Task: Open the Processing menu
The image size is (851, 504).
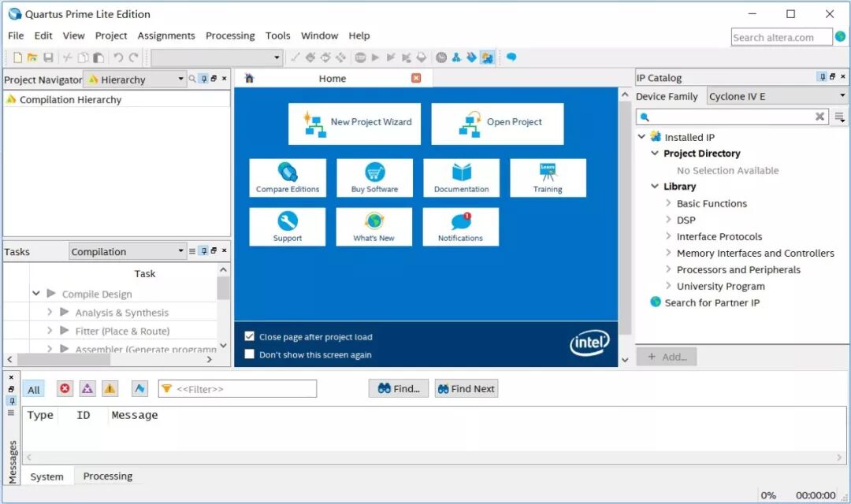Action: click(x=230, y=35)
